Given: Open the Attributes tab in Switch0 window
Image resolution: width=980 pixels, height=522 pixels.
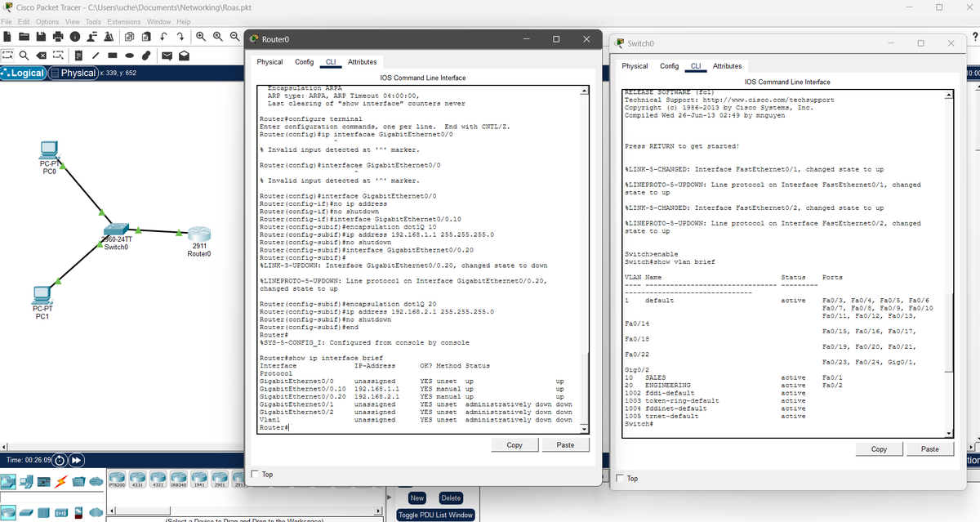Looking at the screenshot, I should pyautogui.click(x=728, y=66).
